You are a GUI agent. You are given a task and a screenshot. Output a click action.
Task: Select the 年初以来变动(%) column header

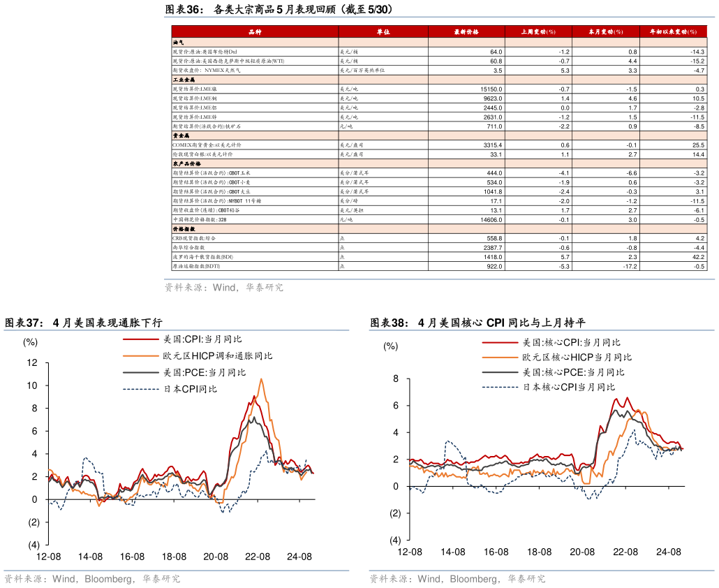674,32
